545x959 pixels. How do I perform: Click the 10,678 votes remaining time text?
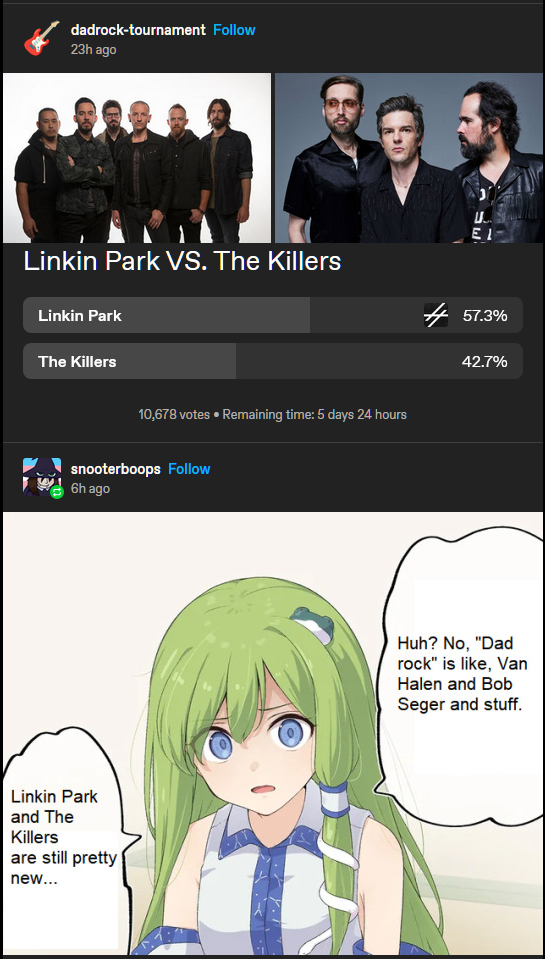(x=272, y=415)
